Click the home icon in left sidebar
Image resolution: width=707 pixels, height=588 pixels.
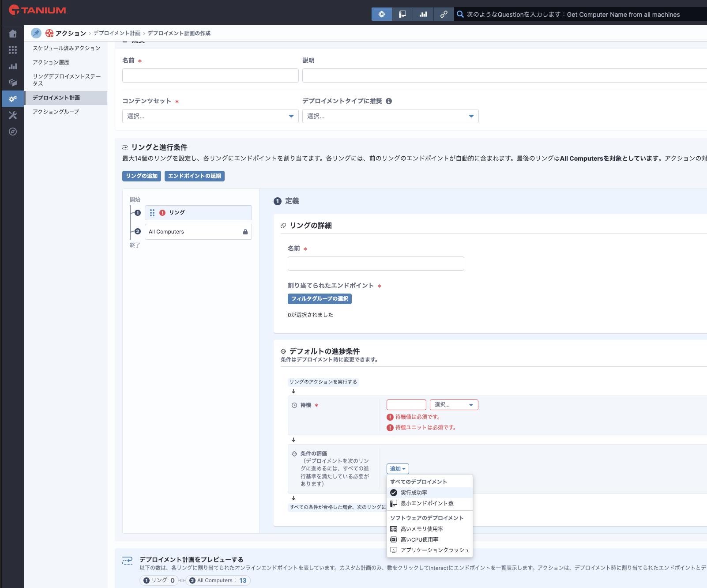click(13, 34)
